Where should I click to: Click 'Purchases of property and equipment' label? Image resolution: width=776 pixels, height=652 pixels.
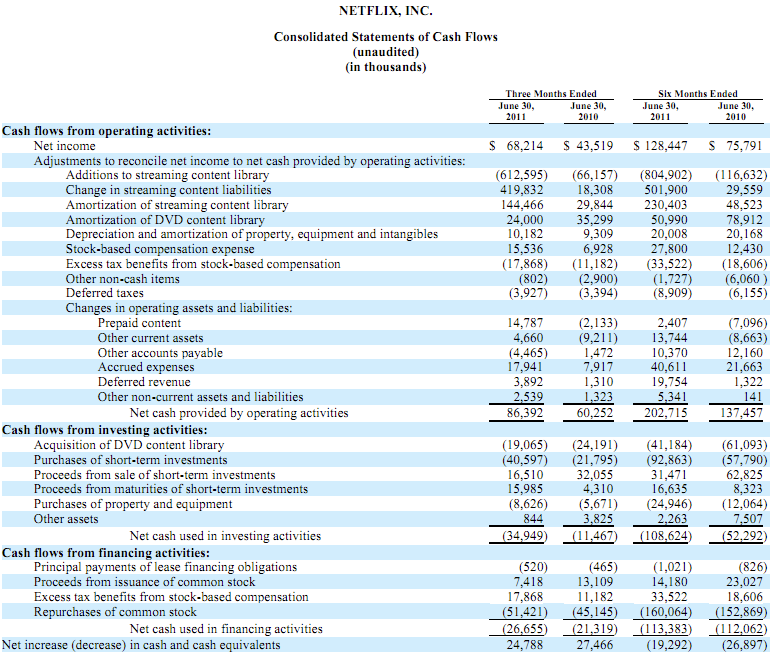133,504
